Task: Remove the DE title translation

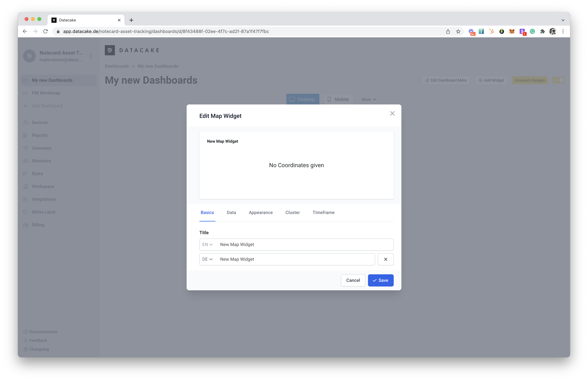Action: click(385, 259)
